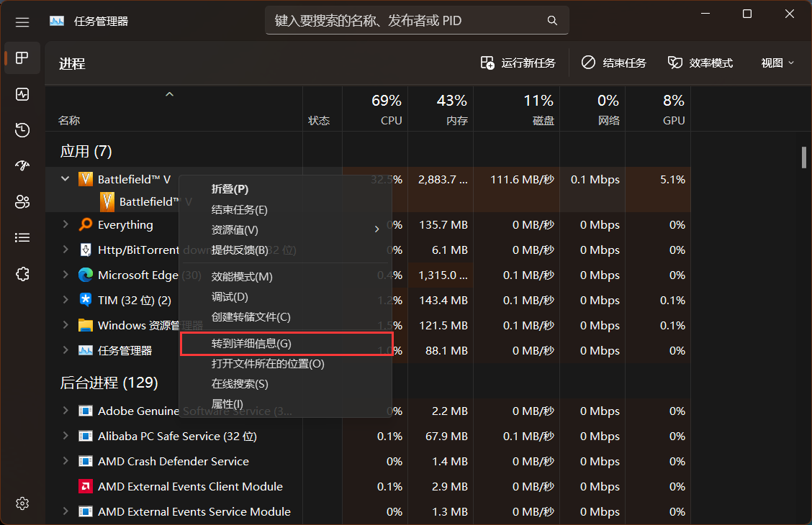Choose 提供反馈(B) in the context menu
812x525 pixels.
286,250
